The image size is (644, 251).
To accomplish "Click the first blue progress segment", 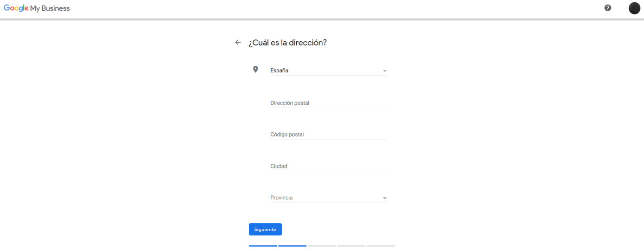I will 263,245.
